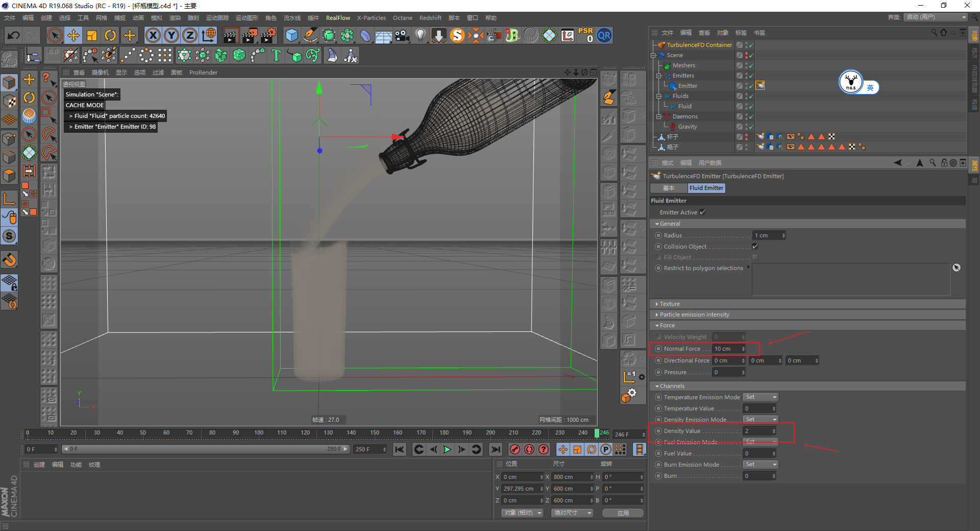Click the 应用 apply button

(x=623, y=513)
